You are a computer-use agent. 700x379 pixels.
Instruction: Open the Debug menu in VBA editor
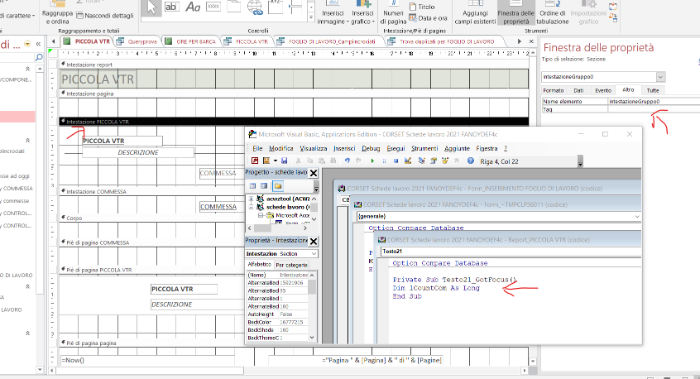[x=371, y=148]
